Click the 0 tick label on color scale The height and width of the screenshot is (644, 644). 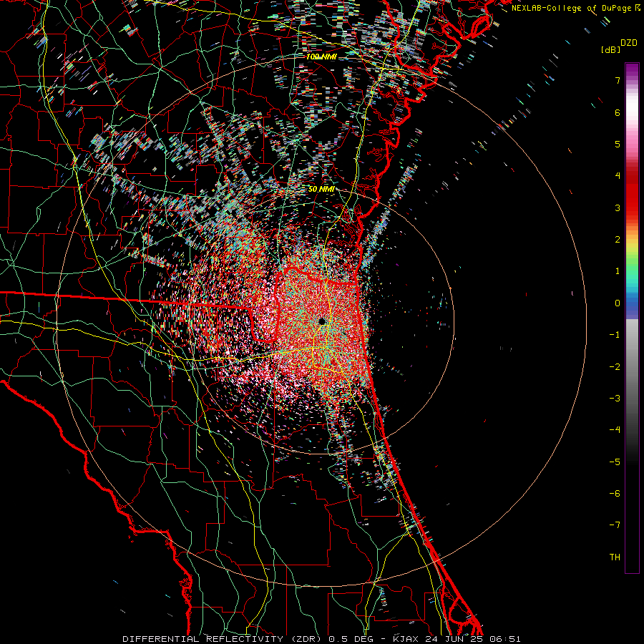coord(618,303)
